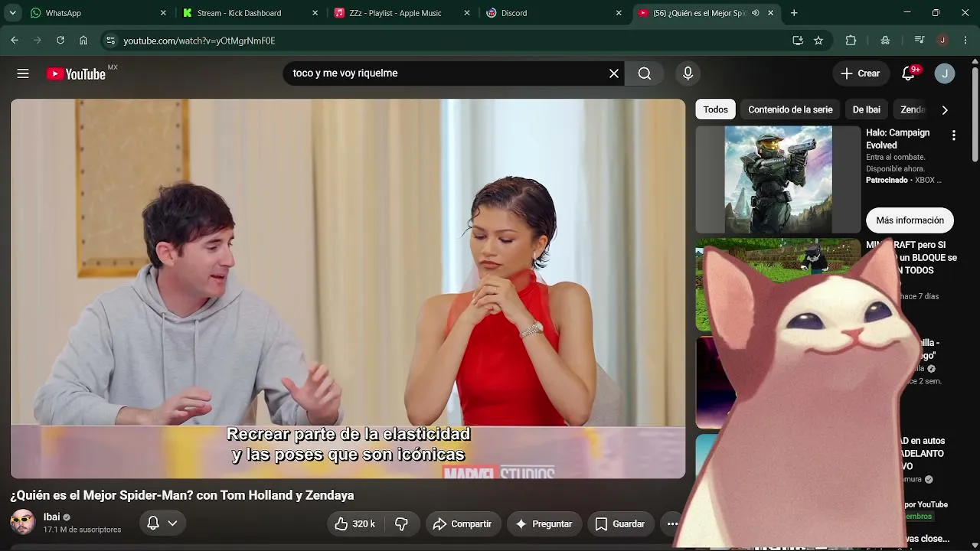Screen dimensions: 980x551
Task: Select the Todos filter chip
Action: 716,109
